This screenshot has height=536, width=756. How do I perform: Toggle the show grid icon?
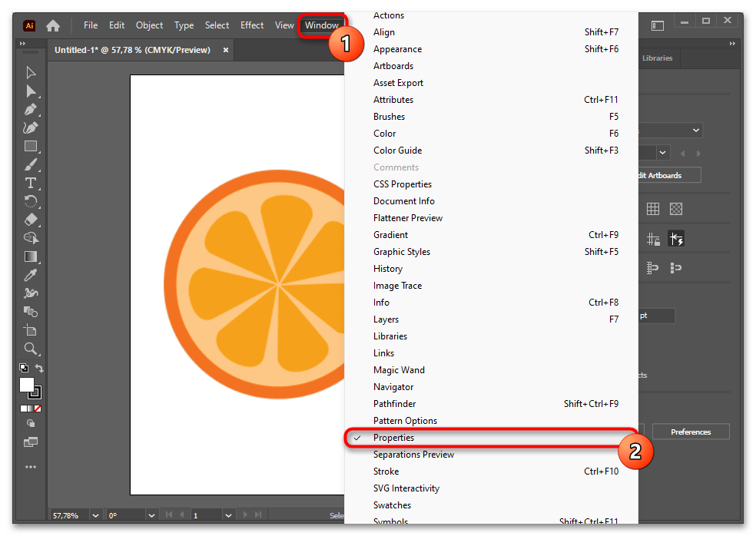[x=653, y=209]
